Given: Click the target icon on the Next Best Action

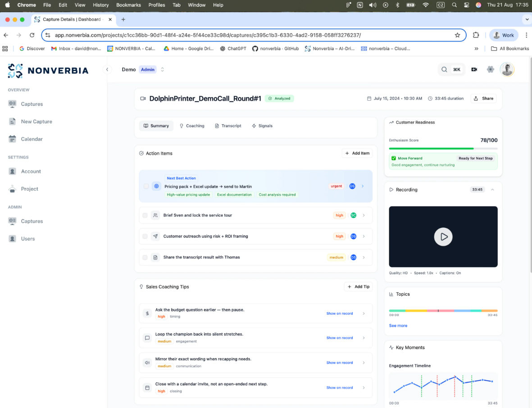Looking at the screenshot, I should click(x=156, y=186).
